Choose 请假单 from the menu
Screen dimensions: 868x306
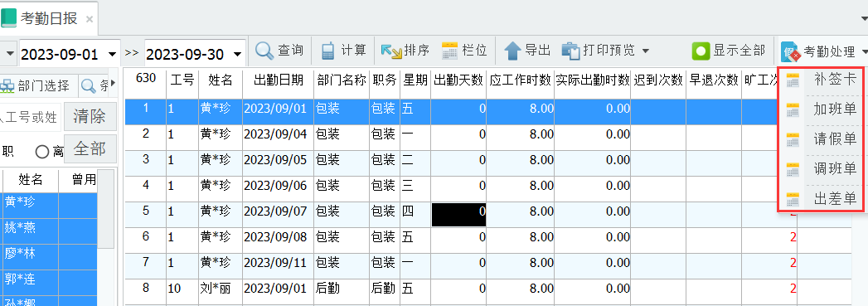coord(836,138)
